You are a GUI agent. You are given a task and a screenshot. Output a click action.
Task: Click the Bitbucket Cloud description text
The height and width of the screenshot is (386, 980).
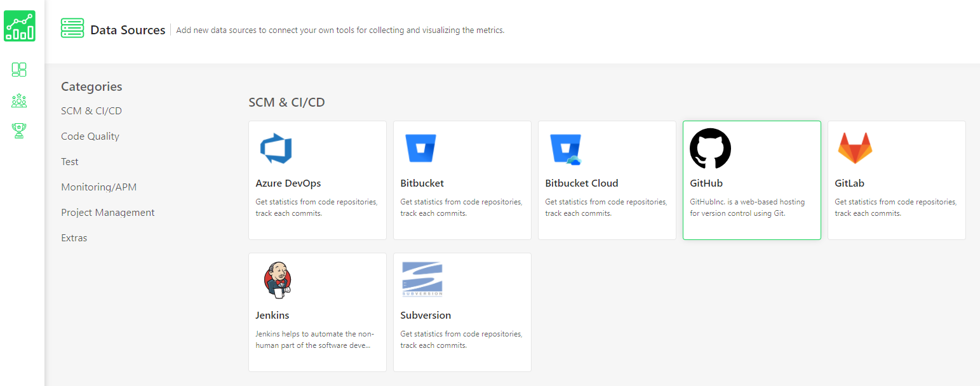[606, 208]
